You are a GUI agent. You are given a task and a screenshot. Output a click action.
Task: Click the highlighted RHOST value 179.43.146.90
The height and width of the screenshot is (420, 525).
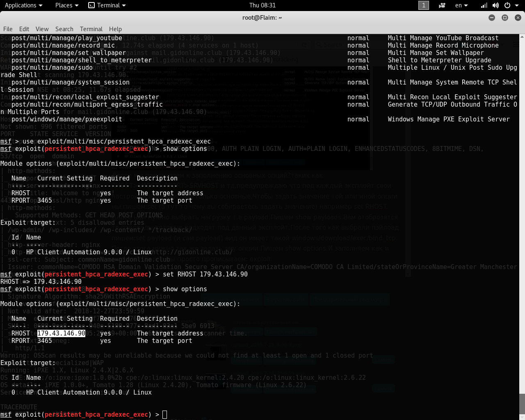click(x=61, y=333)
